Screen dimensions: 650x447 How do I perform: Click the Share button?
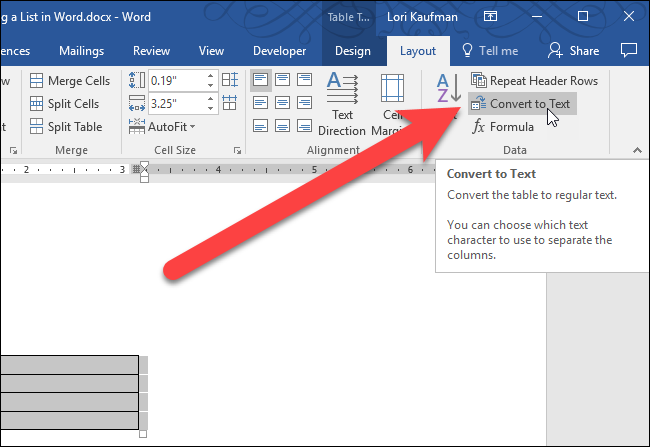tap(573, 51)
